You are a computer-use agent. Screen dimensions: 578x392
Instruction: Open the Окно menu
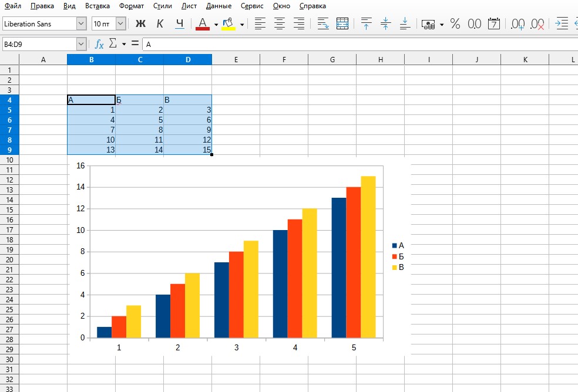(x=281, y=6)
